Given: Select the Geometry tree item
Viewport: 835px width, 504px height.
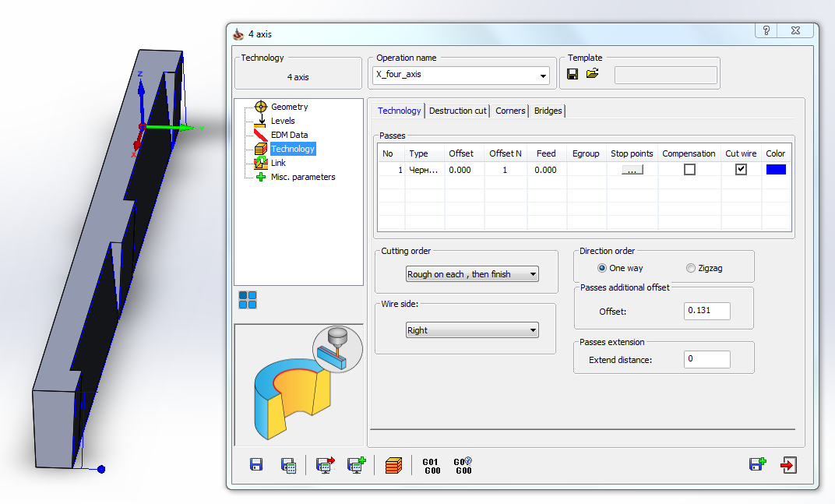Looking at the screenshot, I should click(289, 107).
